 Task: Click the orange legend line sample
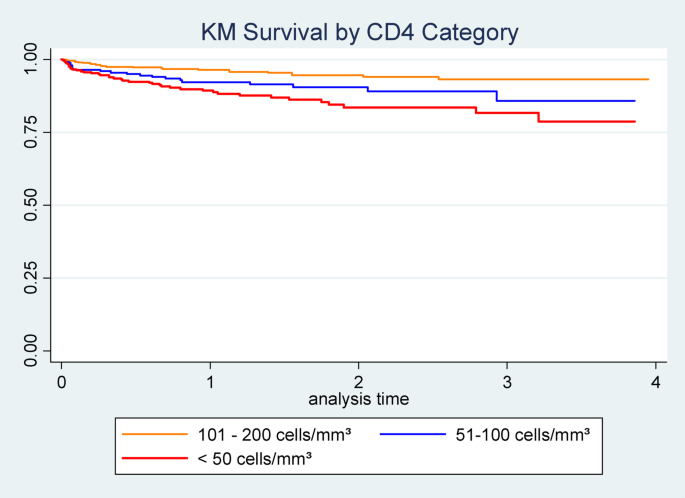click(155, 435)
